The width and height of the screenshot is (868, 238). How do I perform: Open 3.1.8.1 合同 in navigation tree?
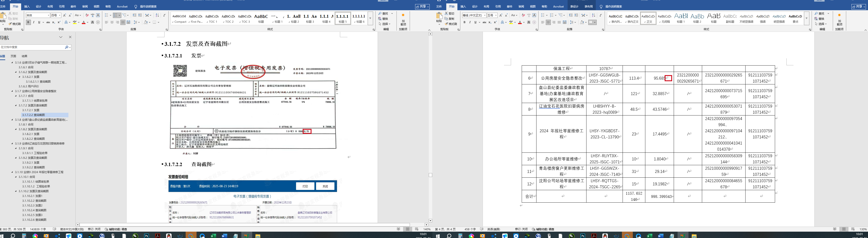[26, 125]
